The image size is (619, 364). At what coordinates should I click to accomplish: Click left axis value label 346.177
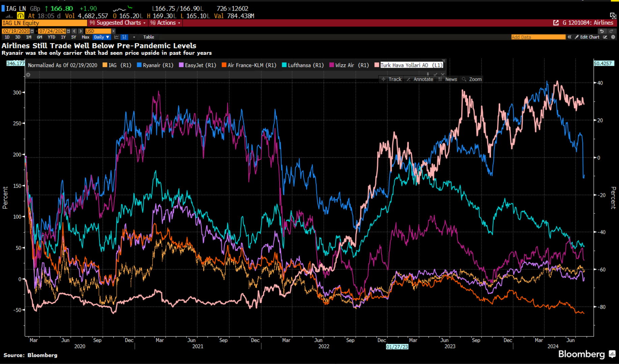click(16, 63)
